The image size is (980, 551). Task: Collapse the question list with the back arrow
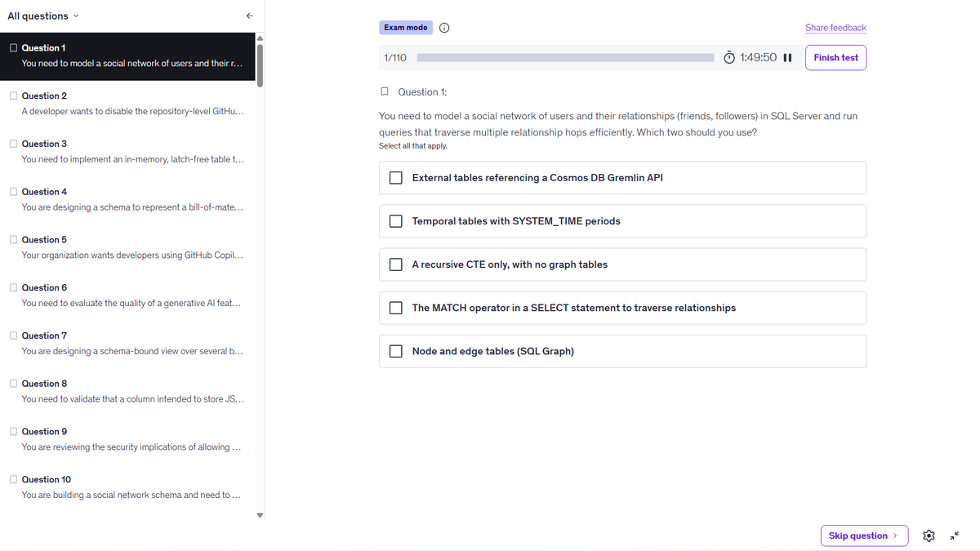click(x=250, y=16)
